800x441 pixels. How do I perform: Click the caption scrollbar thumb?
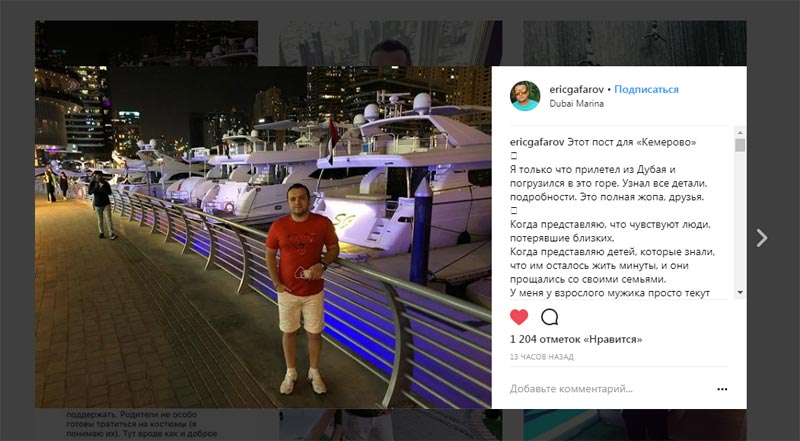(740, 145)
